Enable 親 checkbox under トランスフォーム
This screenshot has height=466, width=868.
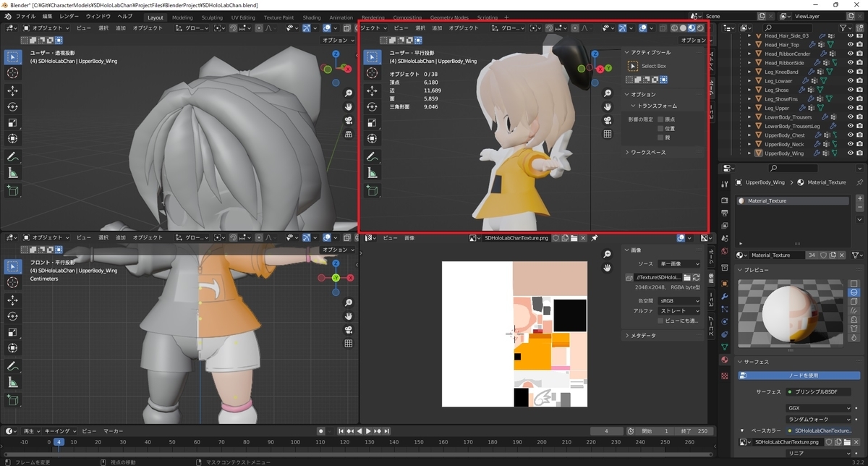[660, 137]
